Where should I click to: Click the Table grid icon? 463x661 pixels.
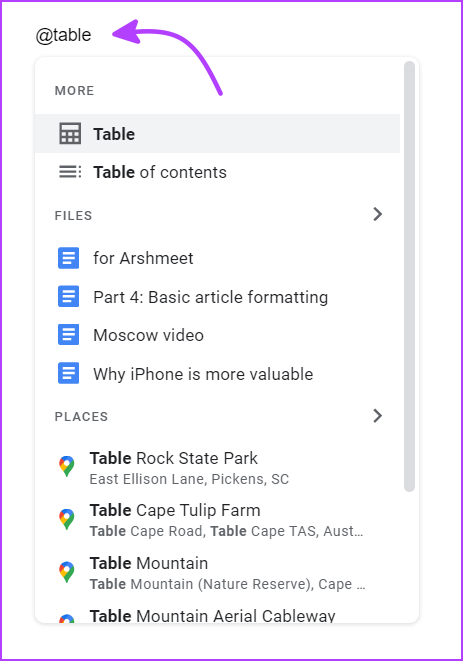coord(70,134)
